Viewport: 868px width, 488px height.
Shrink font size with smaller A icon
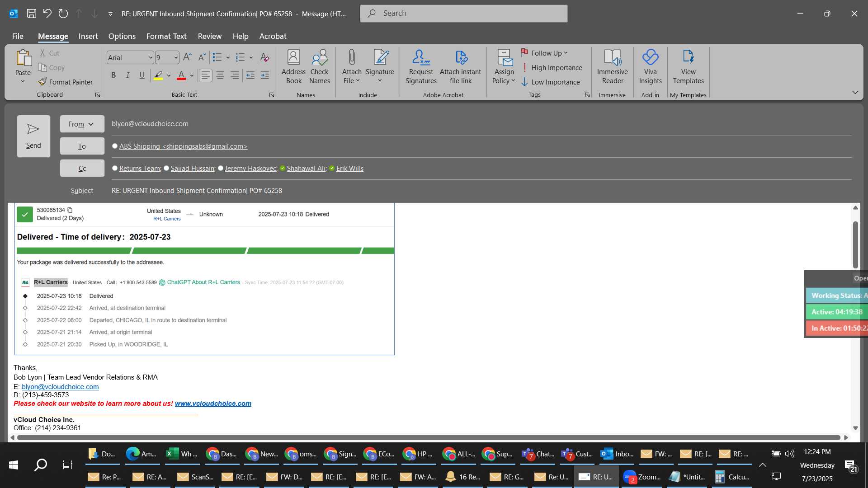202,57
